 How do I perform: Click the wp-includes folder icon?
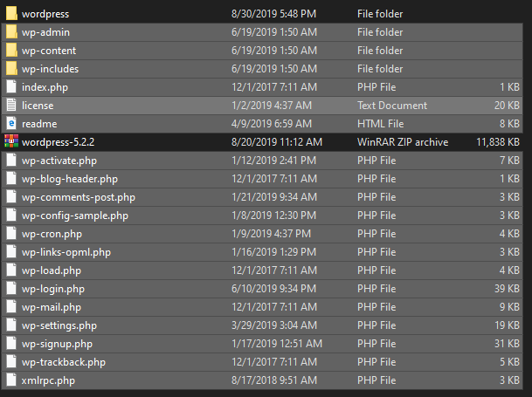(10, 69)
